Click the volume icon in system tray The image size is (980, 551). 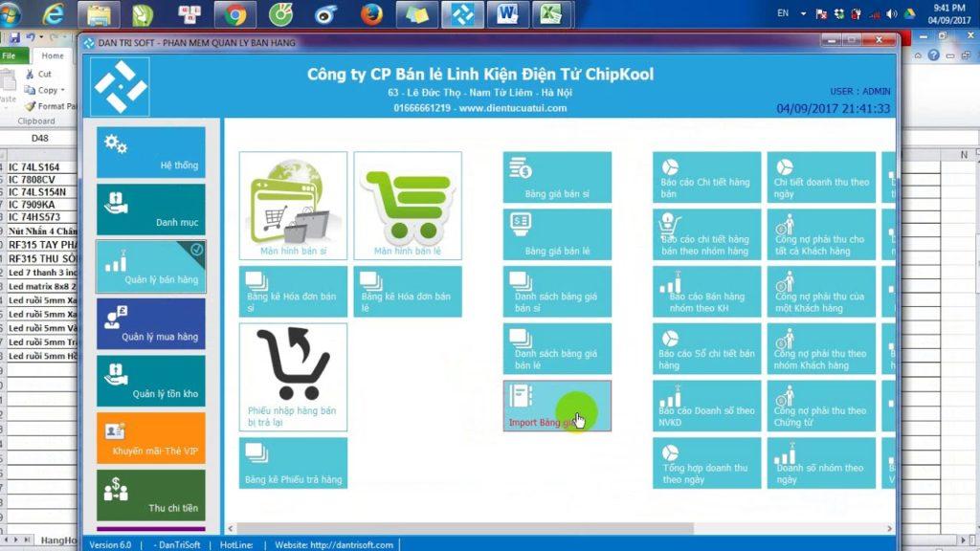pyautogui.click(x=892, y=13)
